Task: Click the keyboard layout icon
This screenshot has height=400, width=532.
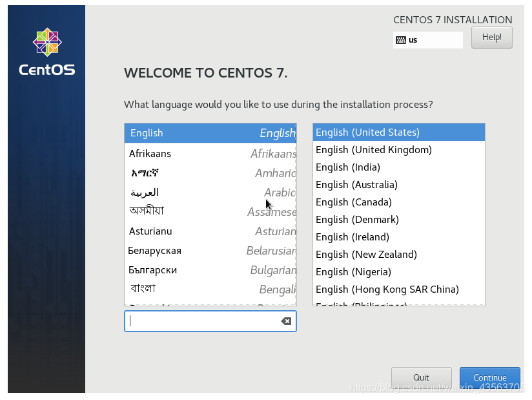Action: 401,40
